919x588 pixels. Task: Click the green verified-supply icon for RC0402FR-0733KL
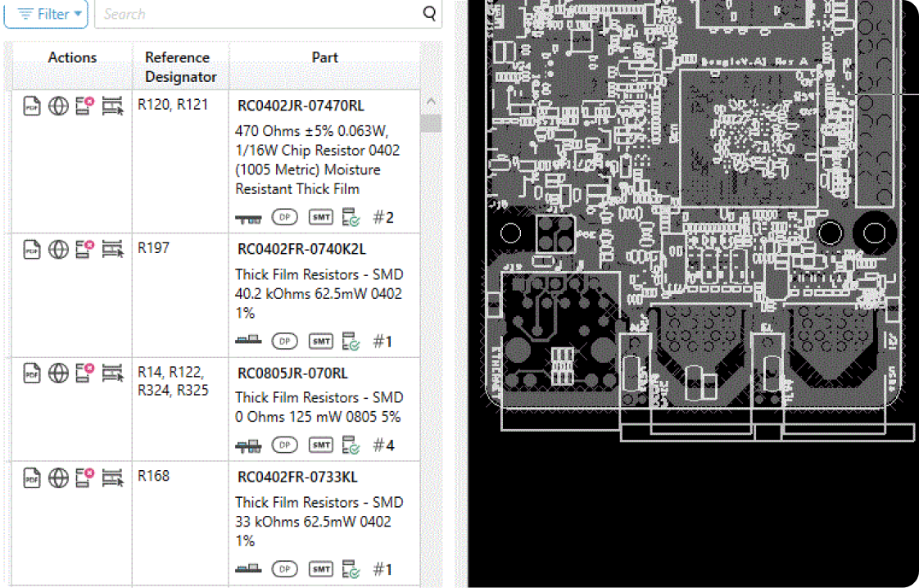[350, 568]
